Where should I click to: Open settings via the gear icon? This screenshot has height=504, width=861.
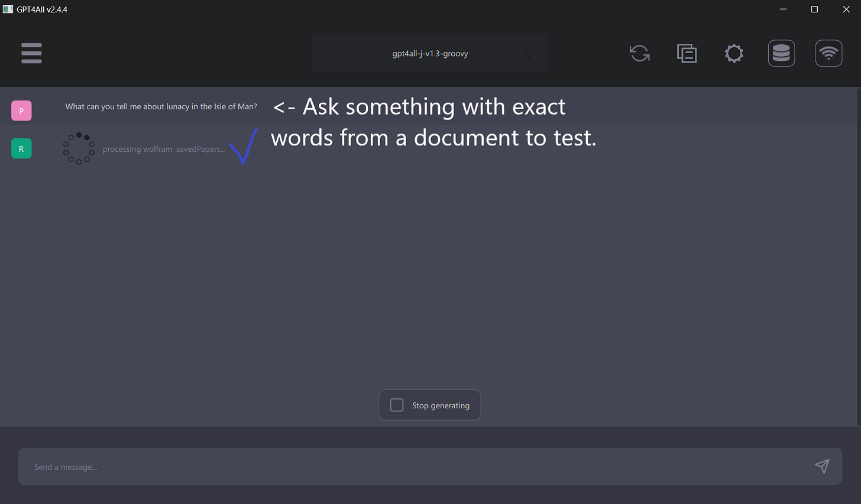pyautogui.click(x=734, y=53)
